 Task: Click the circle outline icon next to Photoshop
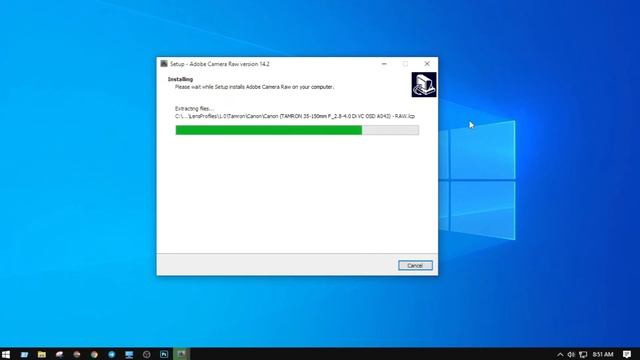tap(147, 354)
